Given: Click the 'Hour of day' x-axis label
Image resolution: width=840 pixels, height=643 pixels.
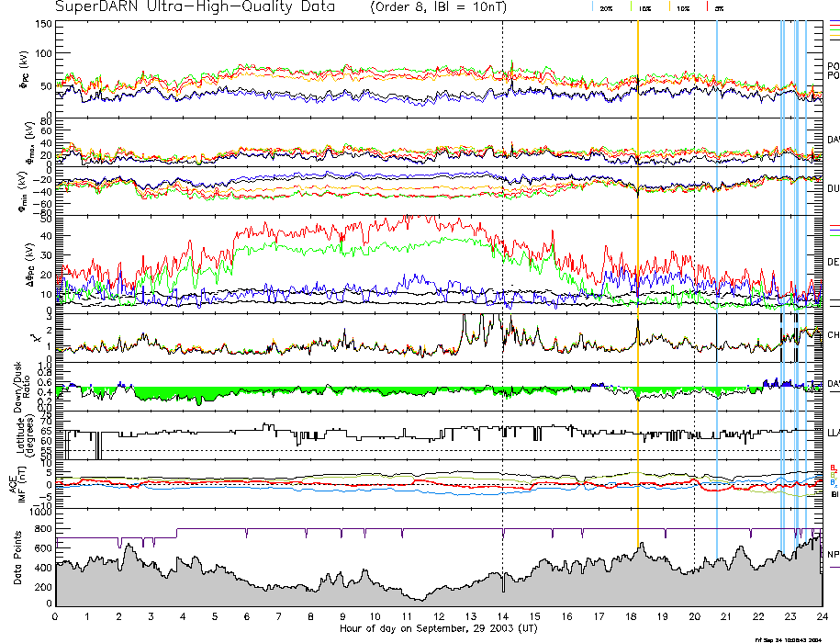Looking at the screenshot, I should 438,628.
